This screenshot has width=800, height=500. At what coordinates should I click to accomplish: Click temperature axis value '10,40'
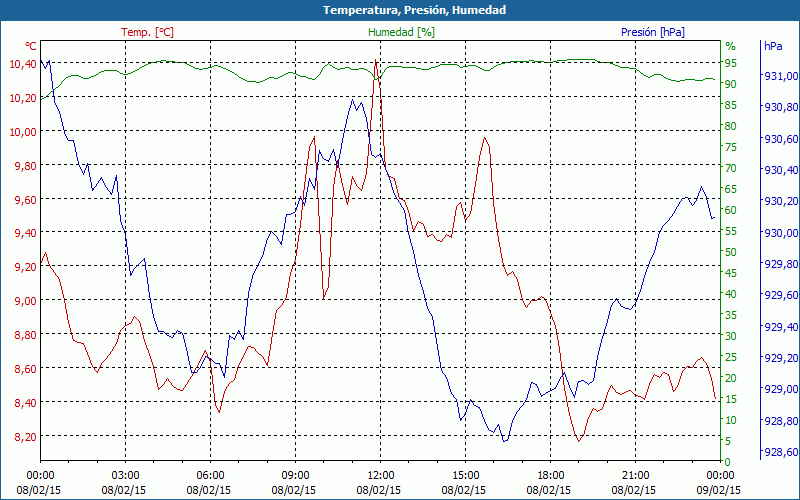[x=23, y=63]
